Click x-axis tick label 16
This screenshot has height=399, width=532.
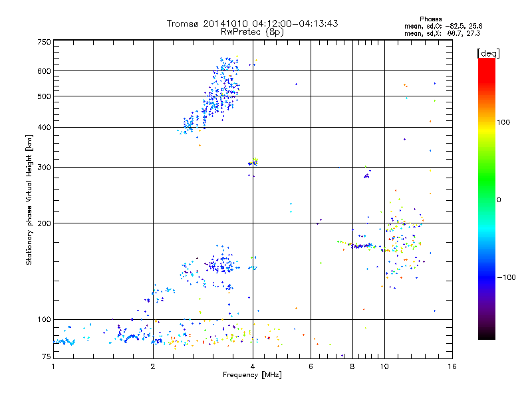(452, 366)
